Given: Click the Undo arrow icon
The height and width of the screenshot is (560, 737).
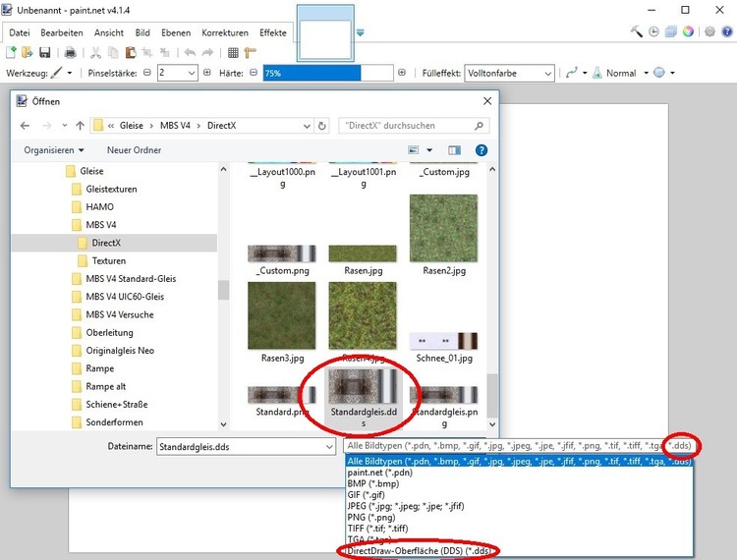Looking at the screenshot, I should click(x=190, y=53).
